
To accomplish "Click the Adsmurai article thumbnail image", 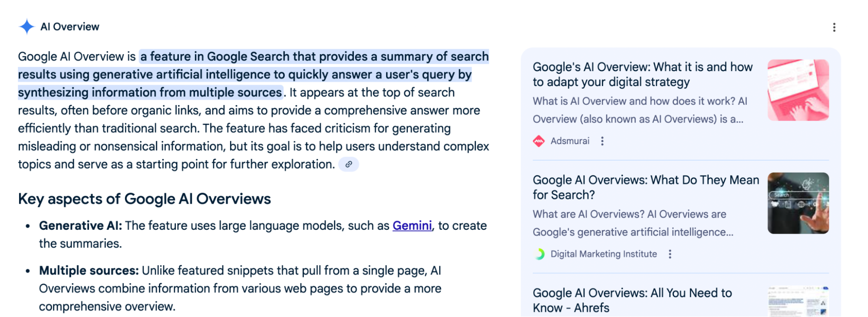I will pyautogui.click(x=798, y=90).
